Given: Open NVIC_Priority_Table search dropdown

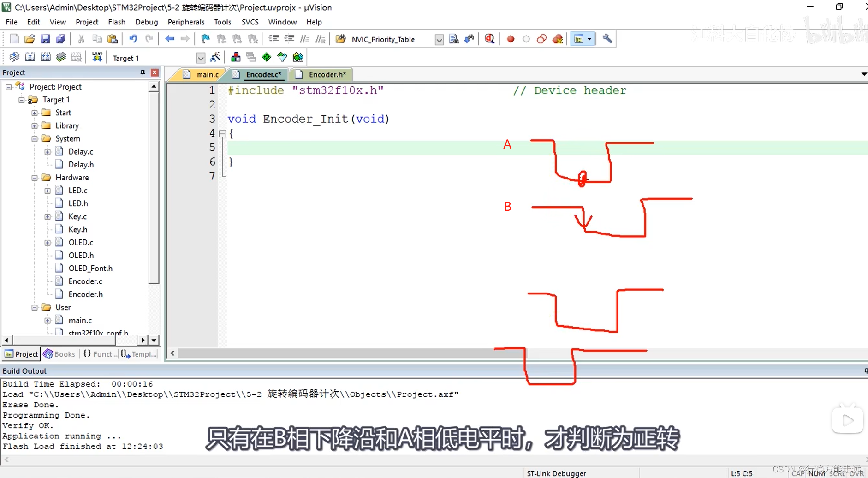Looking at the screenshot, I should point(439,40).
